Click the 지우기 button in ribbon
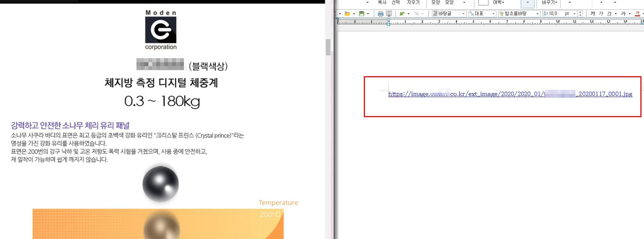644x239 pixels. pyautogui.click(x=413, y=2)
